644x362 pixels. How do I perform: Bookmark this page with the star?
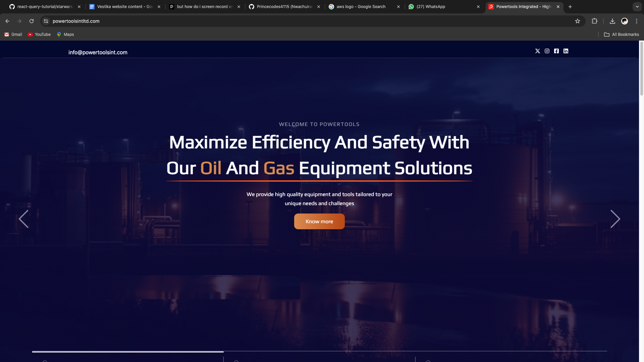click(x=578, y=21)
